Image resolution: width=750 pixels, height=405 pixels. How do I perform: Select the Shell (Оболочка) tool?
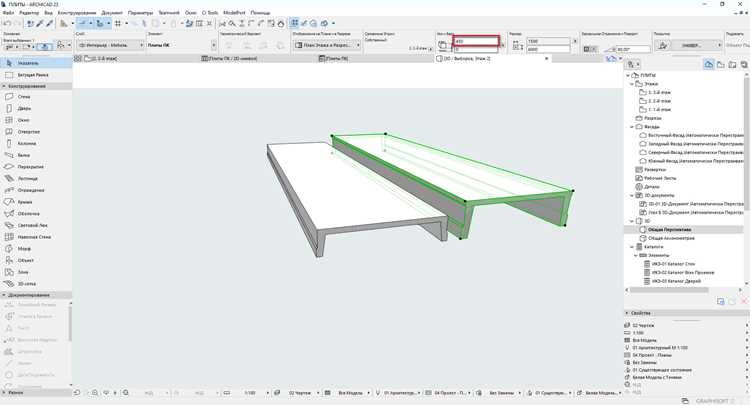coord(36,214)
